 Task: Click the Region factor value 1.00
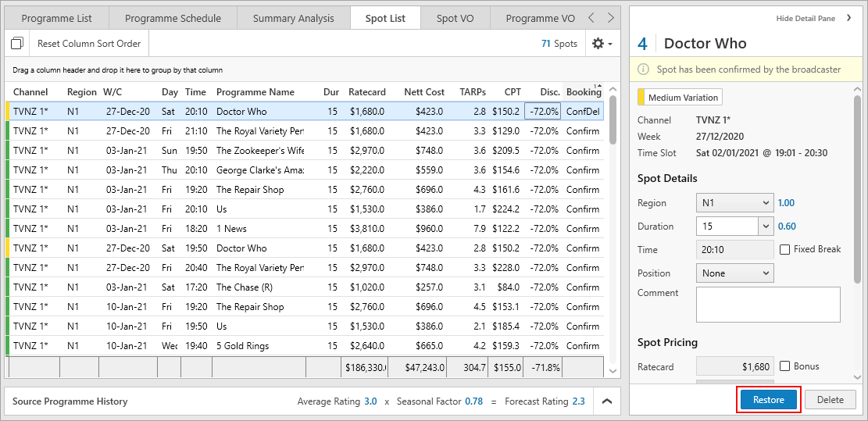786,203
